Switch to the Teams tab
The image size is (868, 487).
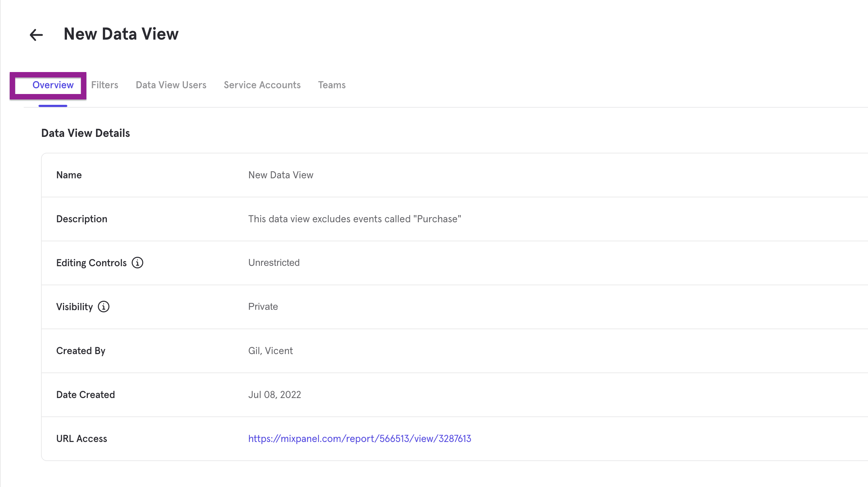click(x=331, y=85)
